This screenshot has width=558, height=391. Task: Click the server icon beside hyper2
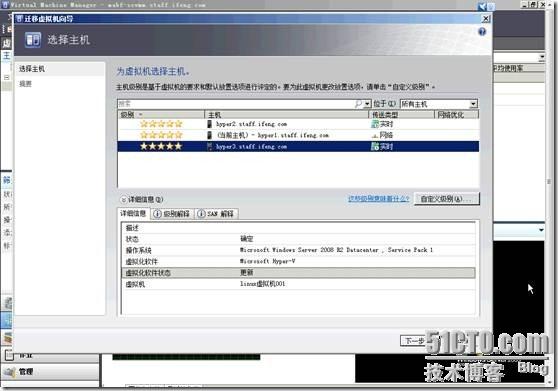[x=210, y=124]
